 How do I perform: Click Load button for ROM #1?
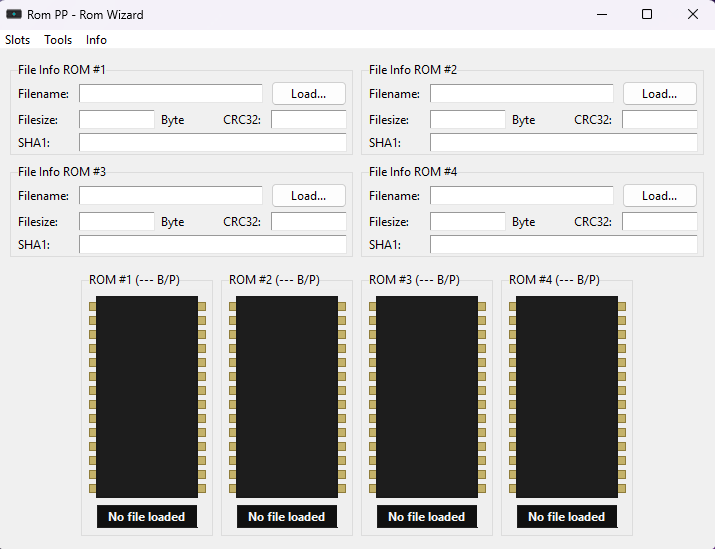309,93
